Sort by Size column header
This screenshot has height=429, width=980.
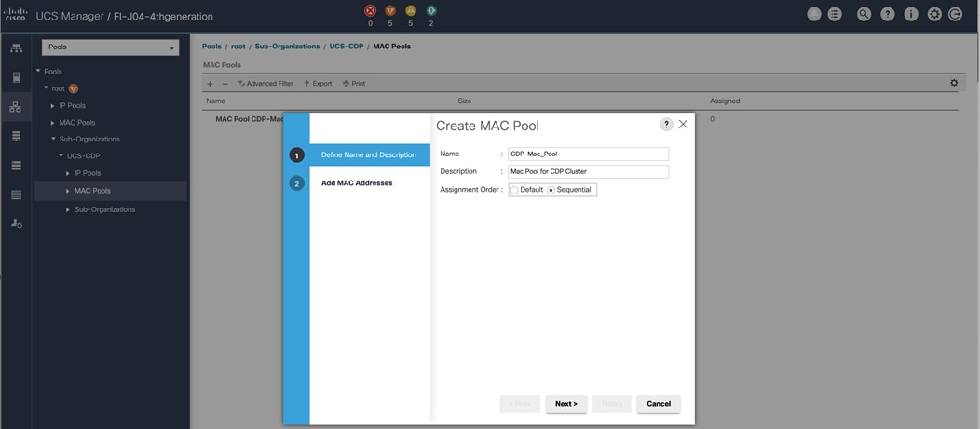click(x=464, y=101)
